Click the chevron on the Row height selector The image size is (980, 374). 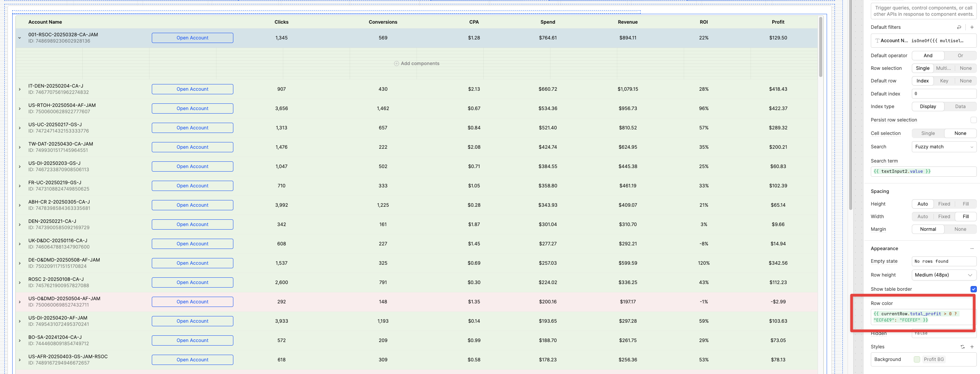[971, 275]
